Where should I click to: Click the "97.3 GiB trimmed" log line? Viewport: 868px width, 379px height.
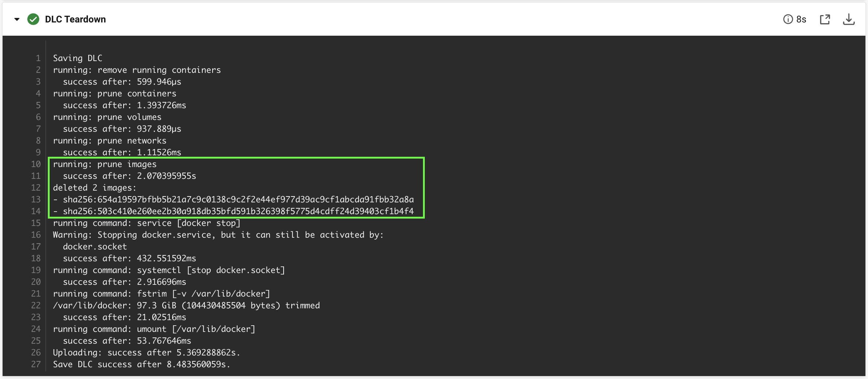coord(186,305)
